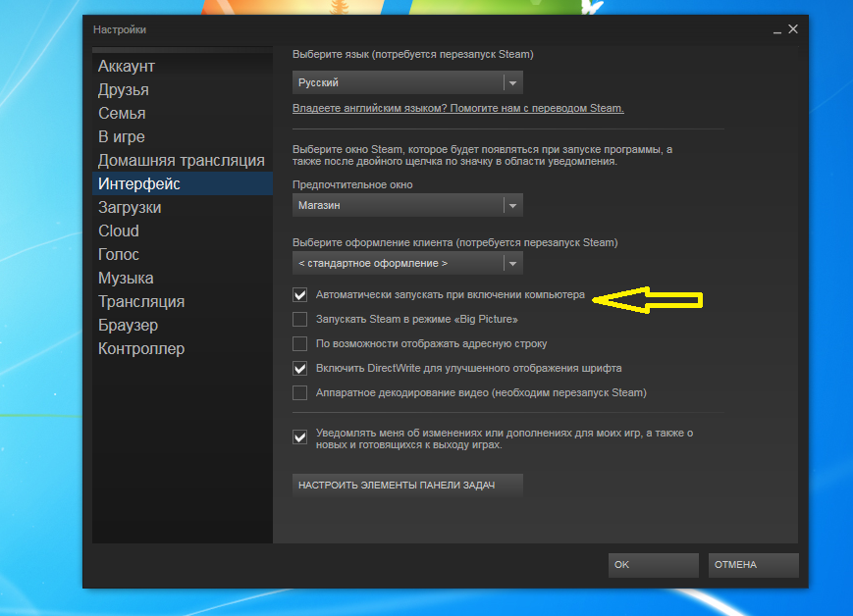
Task: Go to the Загрузки section
Action: click(183, 207)
